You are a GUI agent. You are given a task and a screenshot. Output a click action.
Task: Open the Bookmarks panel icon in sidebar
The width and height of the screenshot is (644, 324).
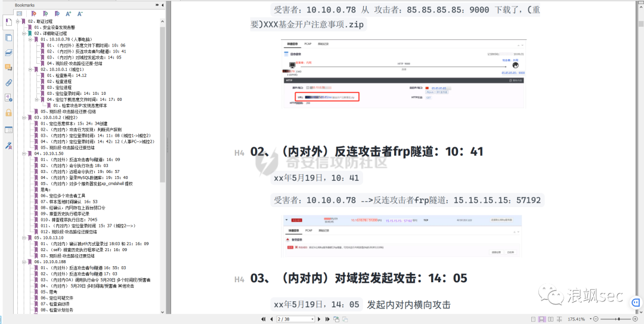[x=8, y=23]
